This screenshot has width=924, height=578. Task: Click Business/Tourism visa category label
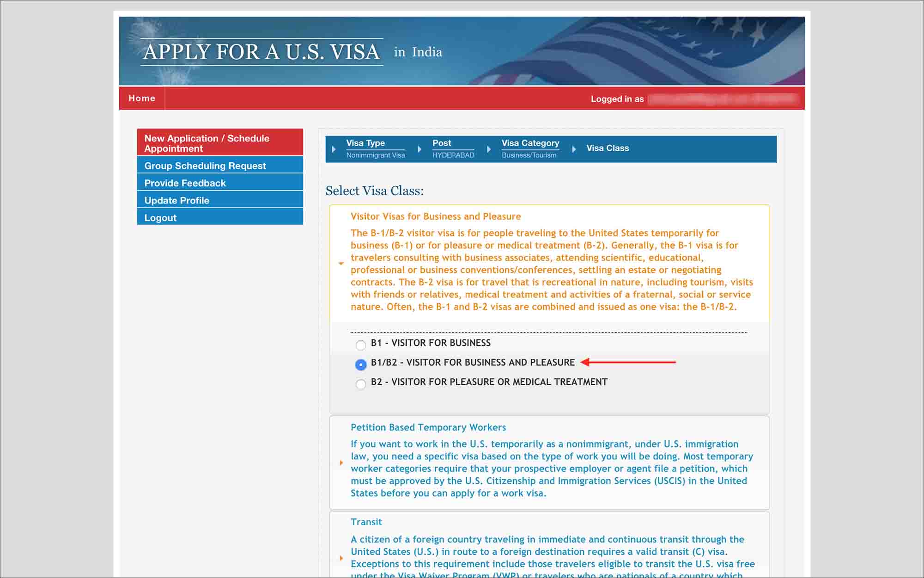[x=529, y=154]
